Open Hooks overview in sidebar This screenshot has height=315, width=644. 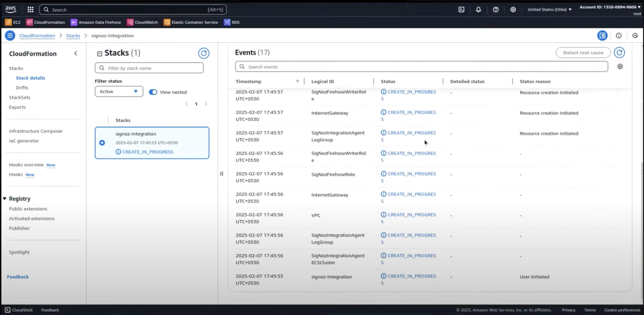click(26, 165)
